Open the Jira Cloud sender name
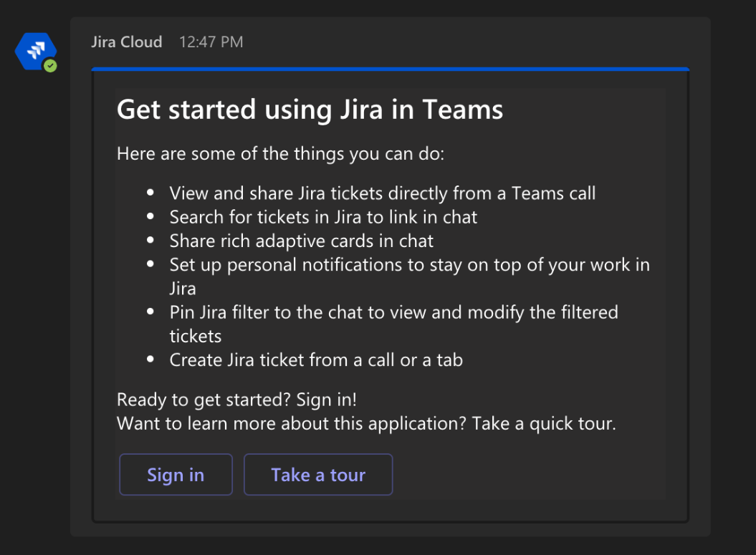This screenshot has height=555, width=756. [127, 42]
